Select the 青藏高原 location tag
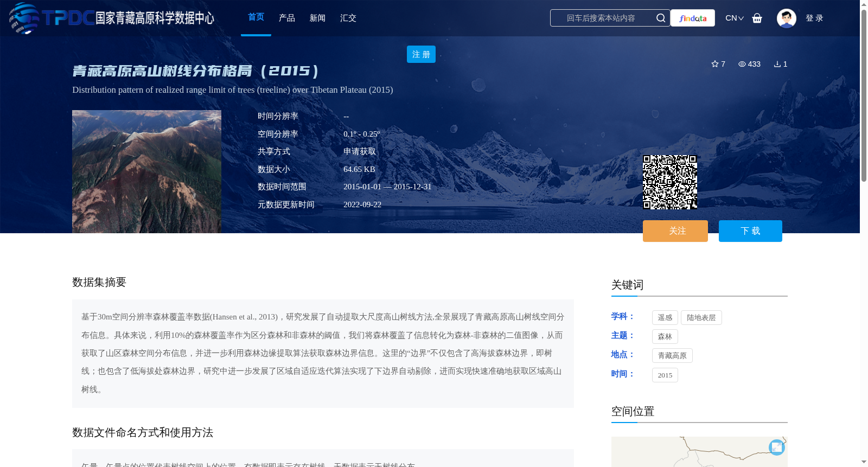The image size is (868, 467). click(x=672, y=356)
